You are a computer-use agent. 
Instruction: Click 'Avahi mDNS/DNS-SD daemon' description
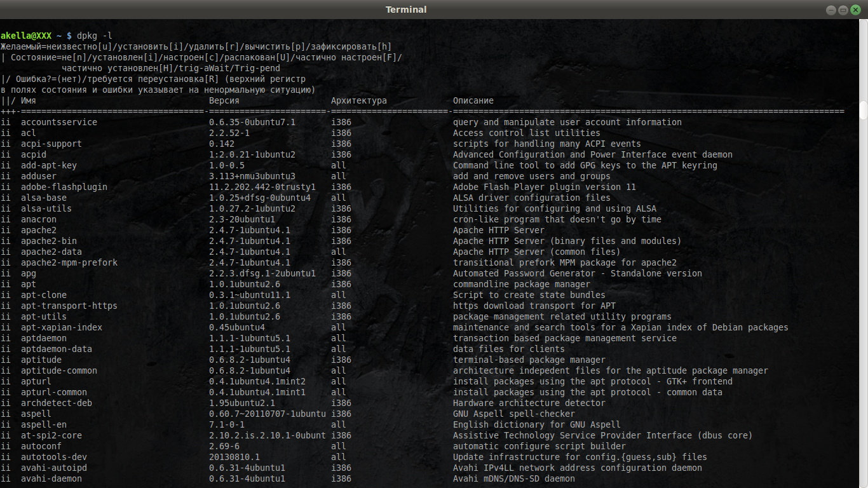click(x=514, y=478)
